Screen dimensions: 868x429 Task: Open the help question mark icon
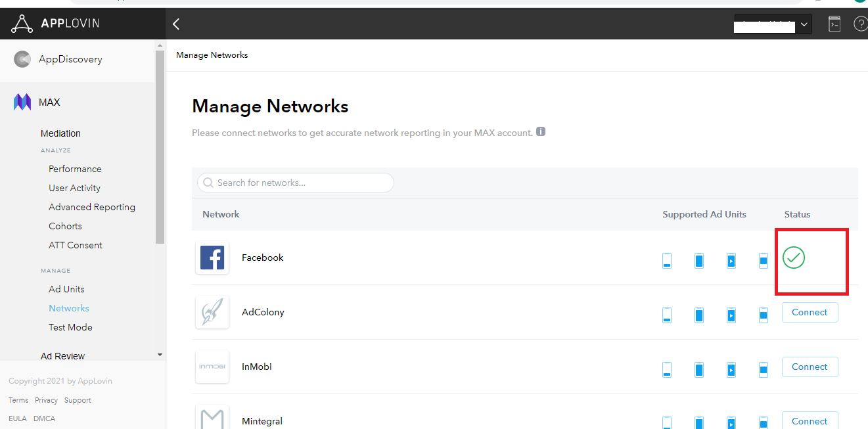pos(861,24)
